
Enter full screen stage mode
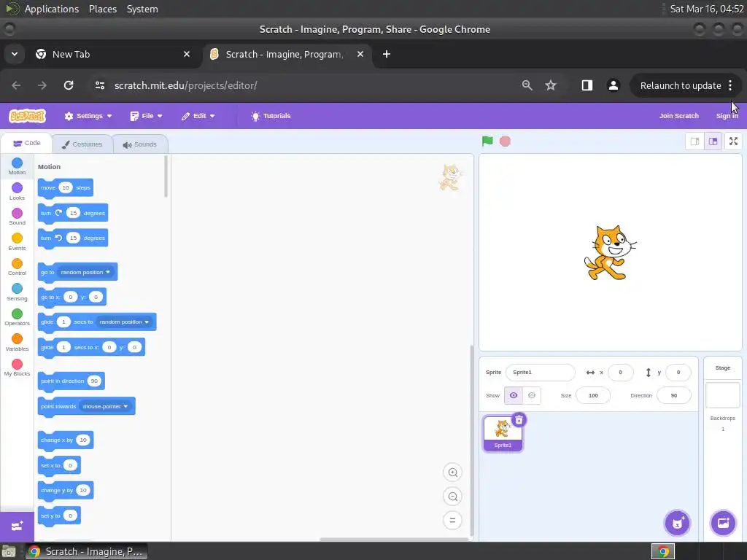pos(734,141)
